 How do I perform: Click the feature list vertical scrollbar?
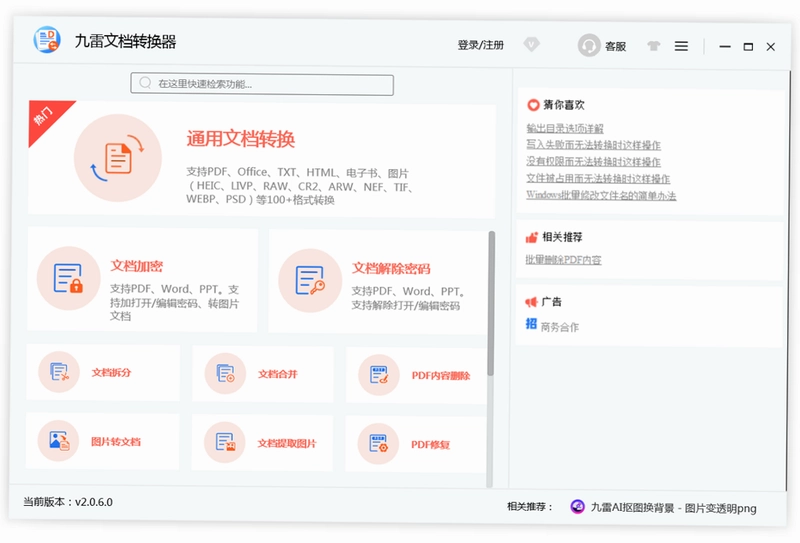tap(490, 304)
